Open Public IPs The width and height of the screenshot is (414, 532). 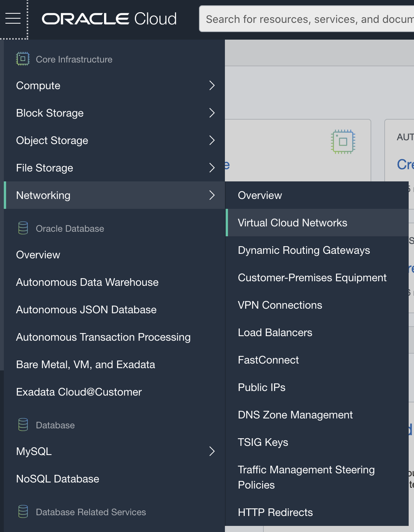tap(317, 387)
